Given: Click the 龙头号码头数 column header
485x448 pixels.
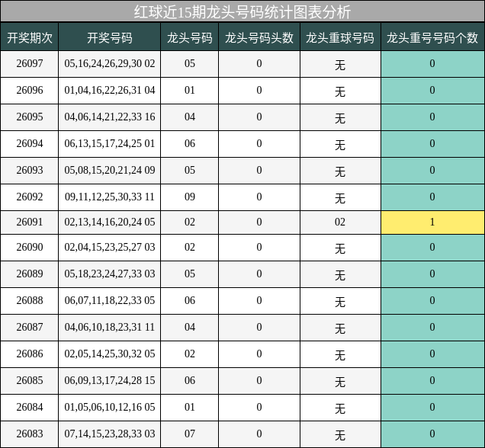Looking at the screenshot, I should 259,37.
